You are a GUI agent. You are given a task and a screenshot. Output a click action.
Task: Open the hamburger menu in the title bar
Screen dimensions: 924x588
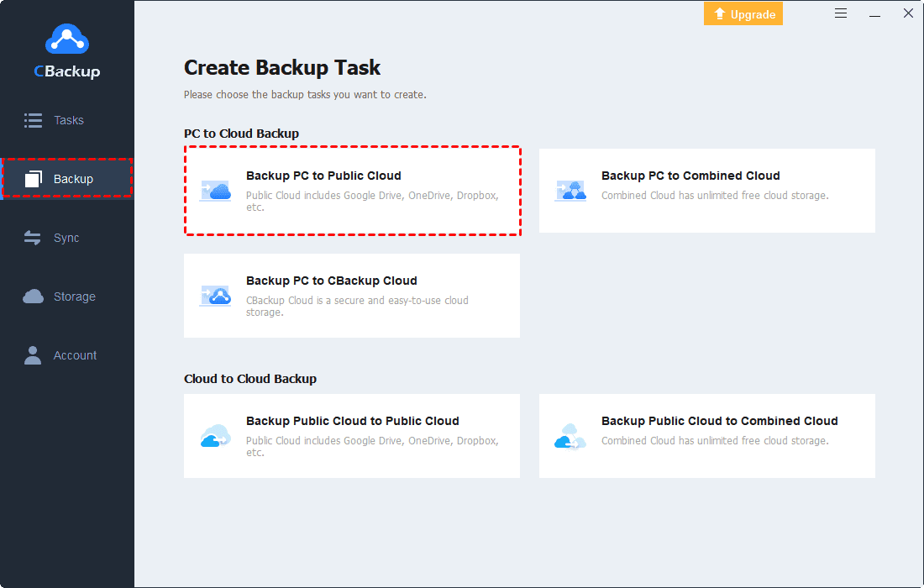tap(841, 13)
